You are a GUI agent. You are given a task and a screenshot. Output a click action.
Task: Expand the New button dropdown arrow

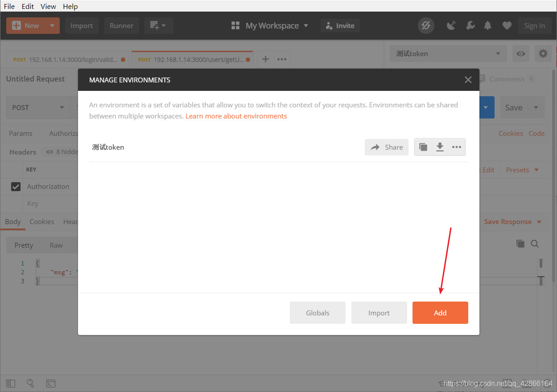point(52,26)
